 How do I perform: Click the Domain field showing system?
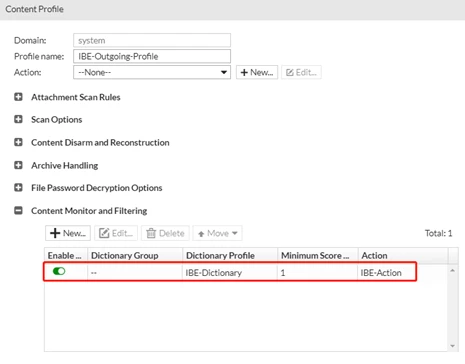(x=152, y=40)
